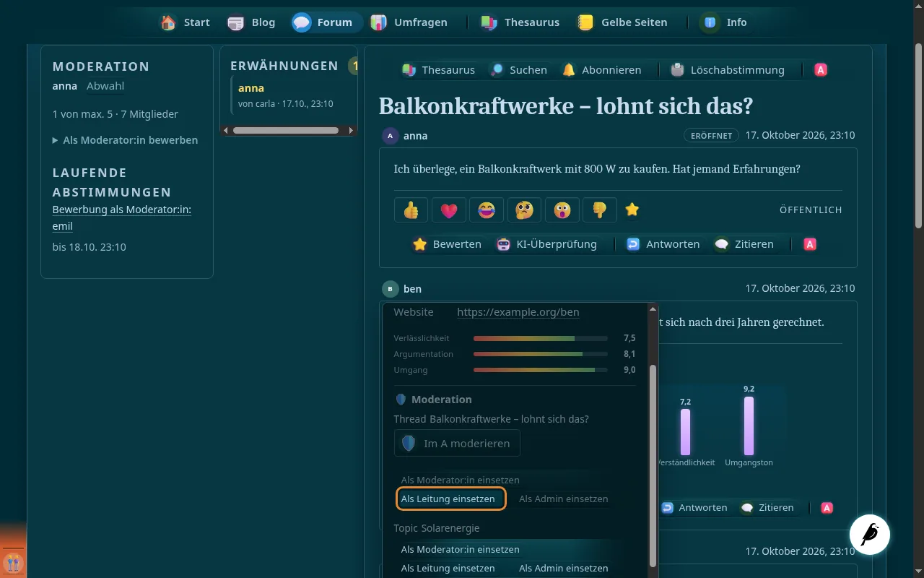Click the pink A badge beside Löschabstimmung
Image resolution: width=924 pixels, height=578 pixels.
coord(821,70)
